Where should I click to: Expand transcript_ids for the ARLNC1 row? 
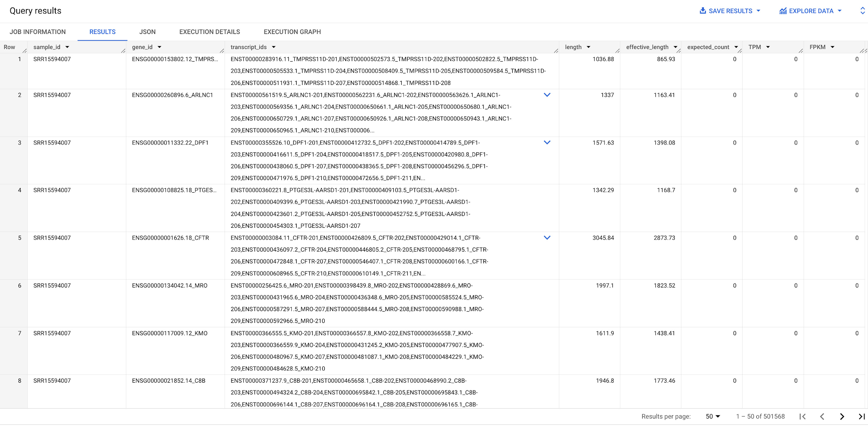point(547,95)
